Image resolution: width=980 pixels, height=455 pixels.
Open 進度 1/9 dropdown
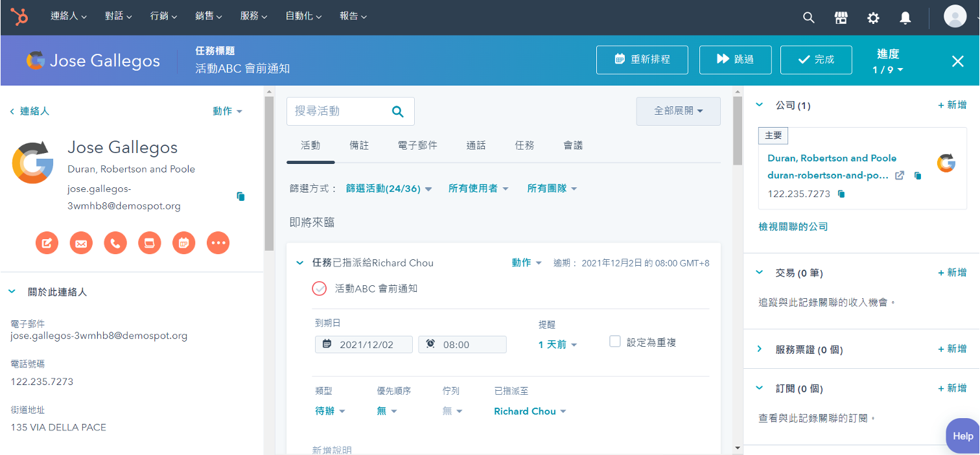point(888,69)
